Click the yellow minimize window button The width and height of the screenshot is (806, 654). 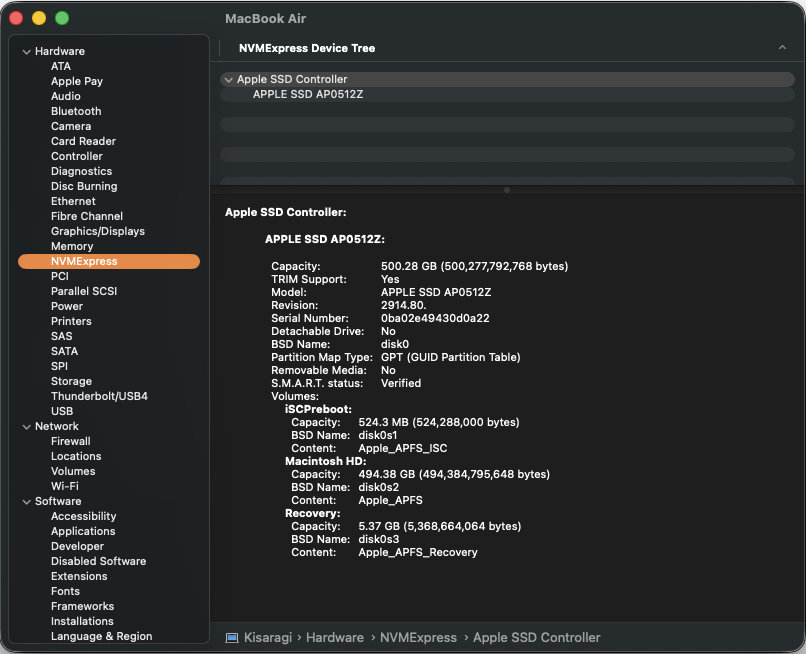[39, 18]
